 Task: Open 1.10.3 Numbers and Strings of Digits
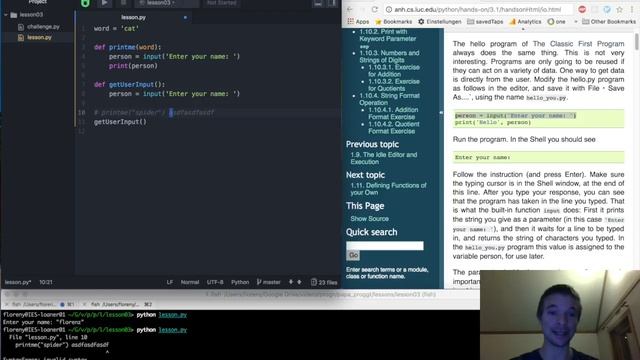[389, 56]
